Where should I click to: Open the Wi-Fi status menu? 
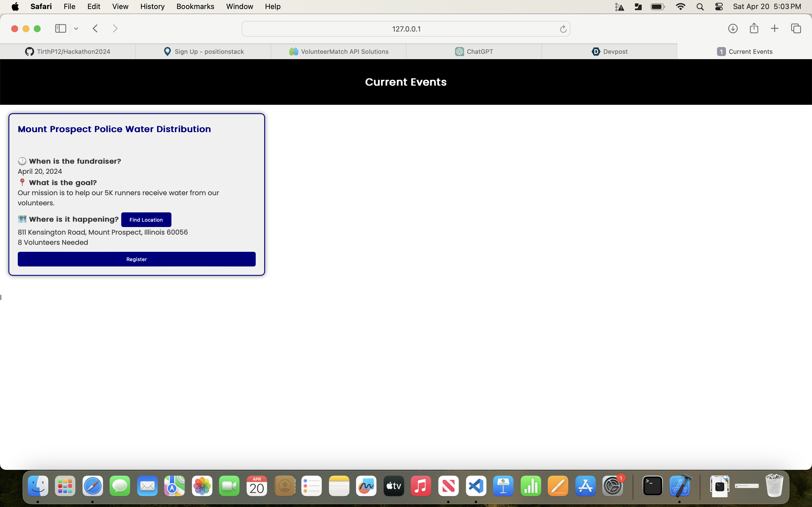click(680, 7)
